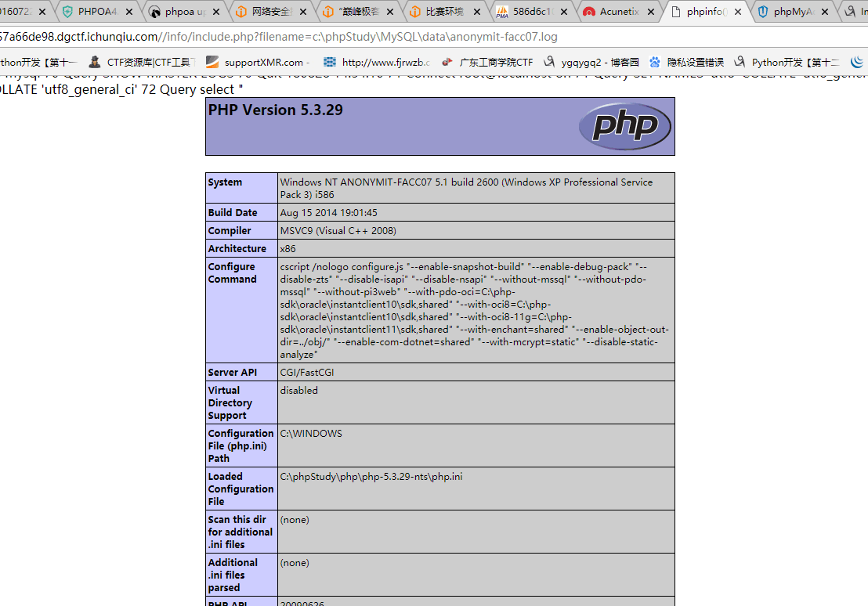Click the Scan this dir label
868x606 pixels.
241,532
